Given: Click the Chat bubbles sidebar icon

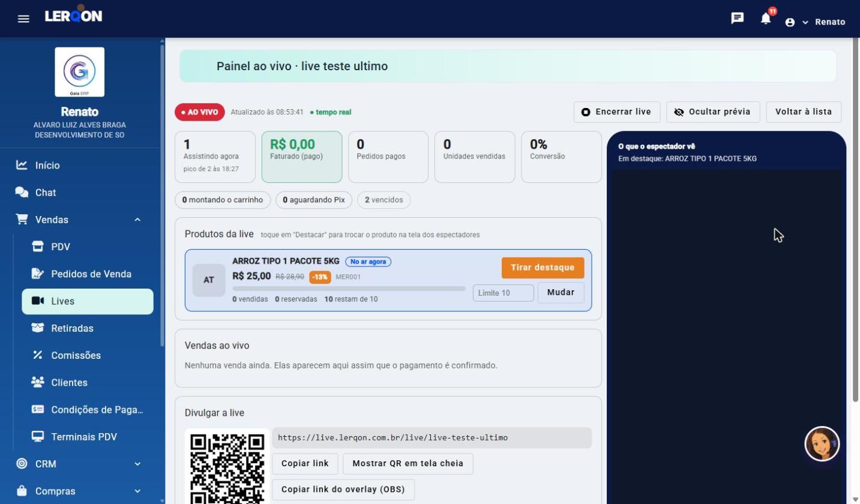Looking at the screenshot, I should click(22, 192).
